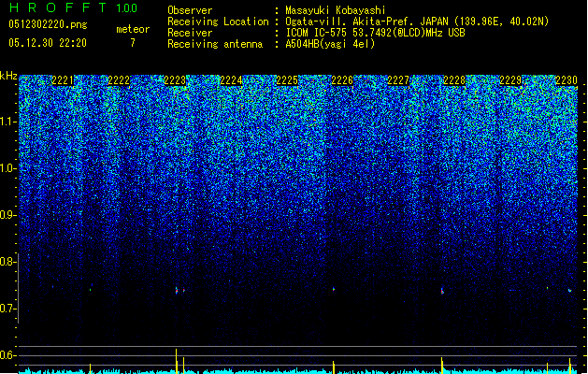Click the 2221 time marker
588x374 pixels.
63,80
